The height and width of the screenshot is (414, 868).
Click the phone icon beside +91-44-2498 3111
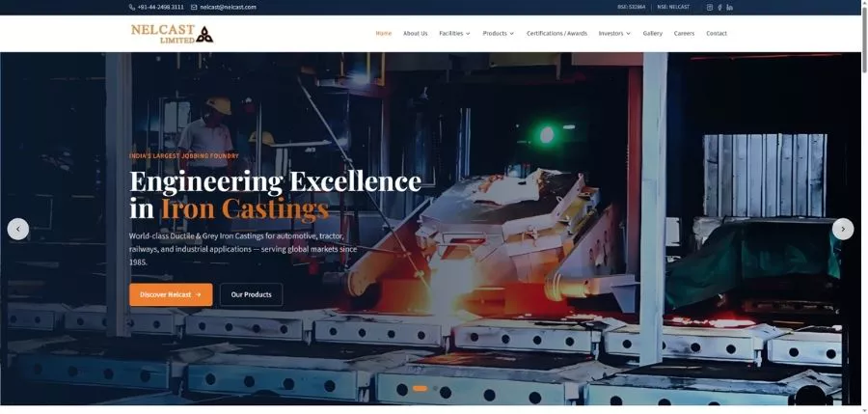132,7
